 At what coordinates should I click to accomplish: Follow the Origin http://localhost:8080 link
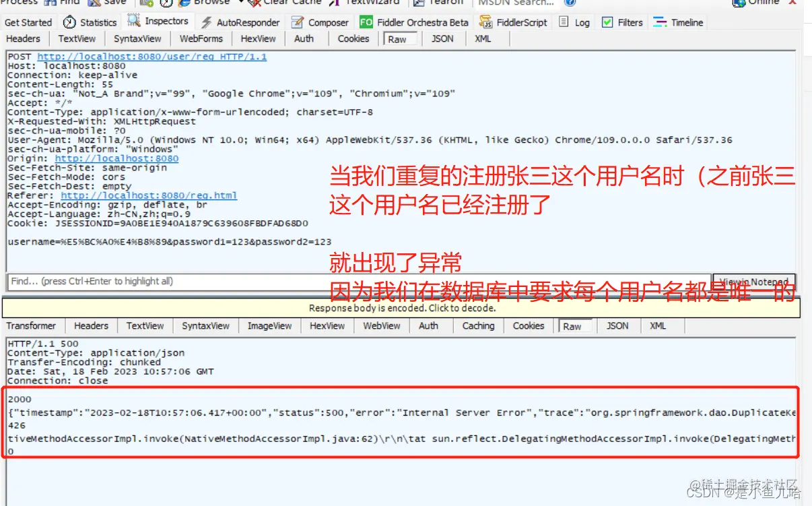tap(116, 158)
